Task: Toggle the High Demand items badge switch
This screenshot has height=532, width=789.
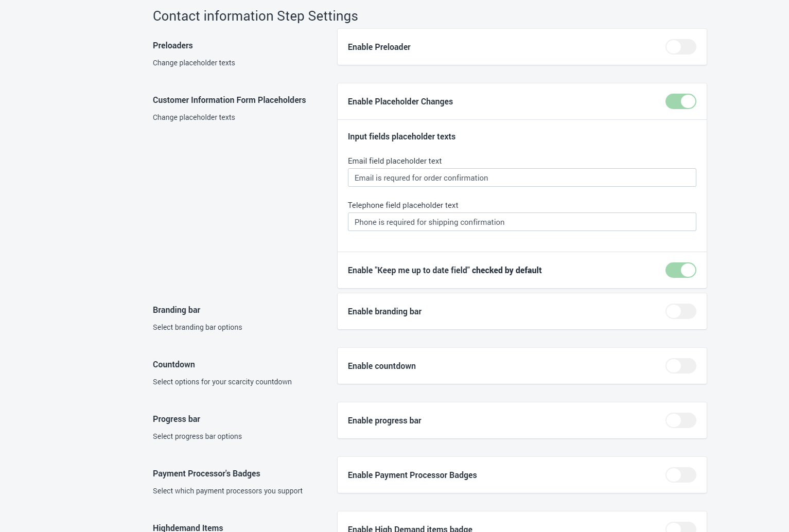Action: click(x=680, y=527)
